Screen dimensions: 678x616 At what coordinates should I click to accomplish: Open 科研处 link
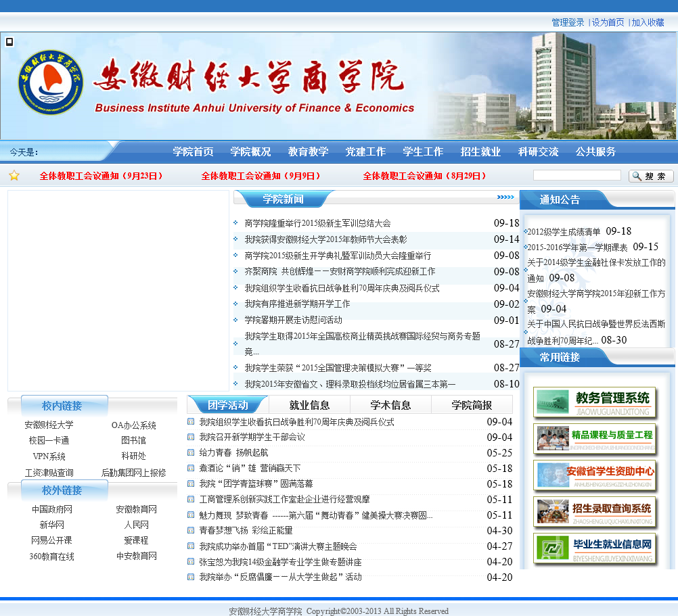133,456
